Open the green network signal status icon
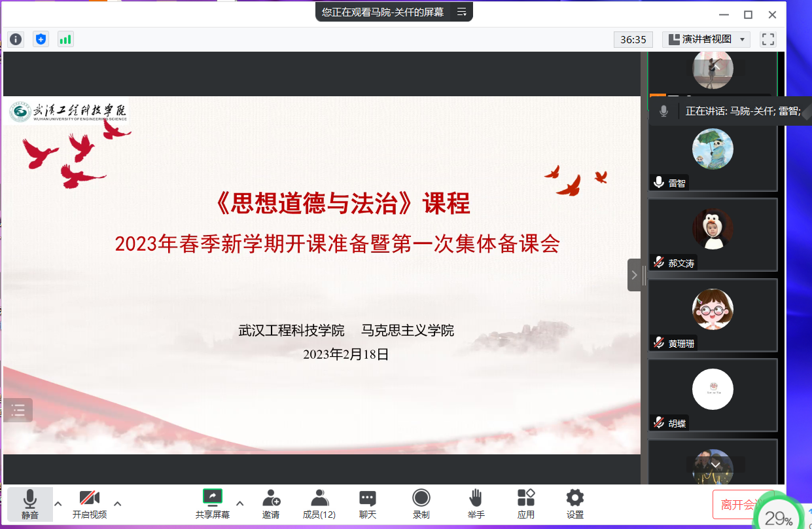This screenshot has height=529, width=812. point(65,39)
